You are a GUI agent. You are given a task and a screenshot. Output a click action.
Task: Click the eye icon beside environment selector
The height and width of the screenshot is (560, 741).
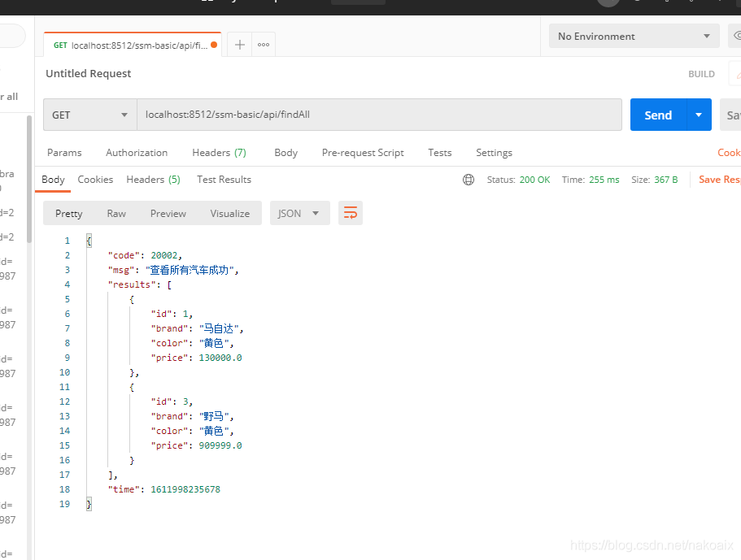(736, 37)
